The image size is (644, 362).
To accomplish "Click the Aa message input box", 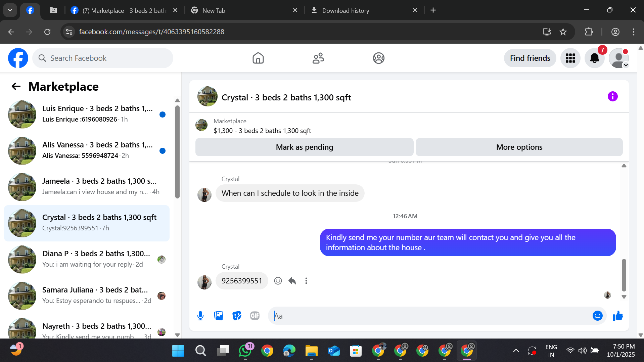I will click(431, 316).
